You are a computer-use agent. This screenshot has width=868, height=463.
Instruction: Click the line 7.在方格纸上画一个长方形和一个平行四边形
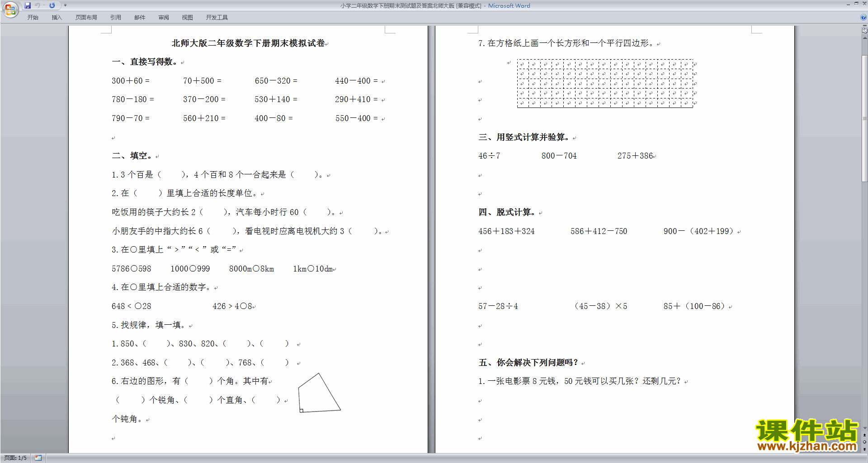click(566, 43)
